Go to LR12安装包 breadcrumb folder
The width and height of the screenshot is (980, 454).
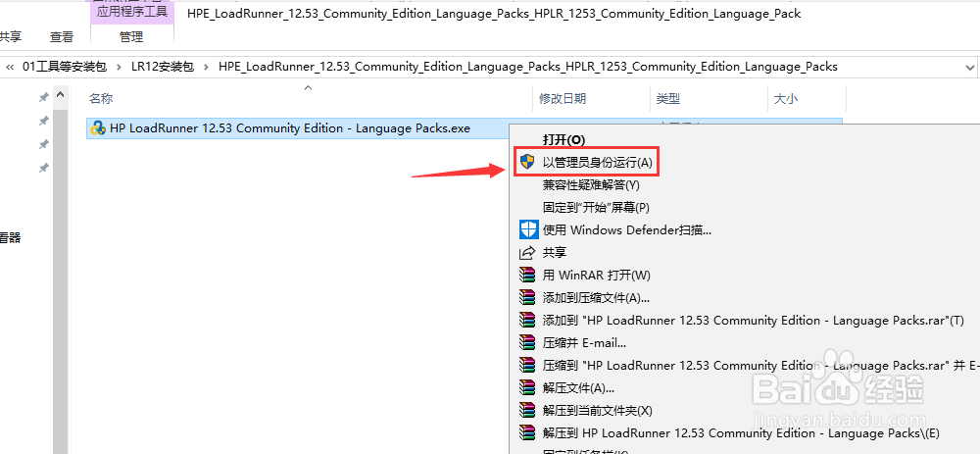[163, 67]
